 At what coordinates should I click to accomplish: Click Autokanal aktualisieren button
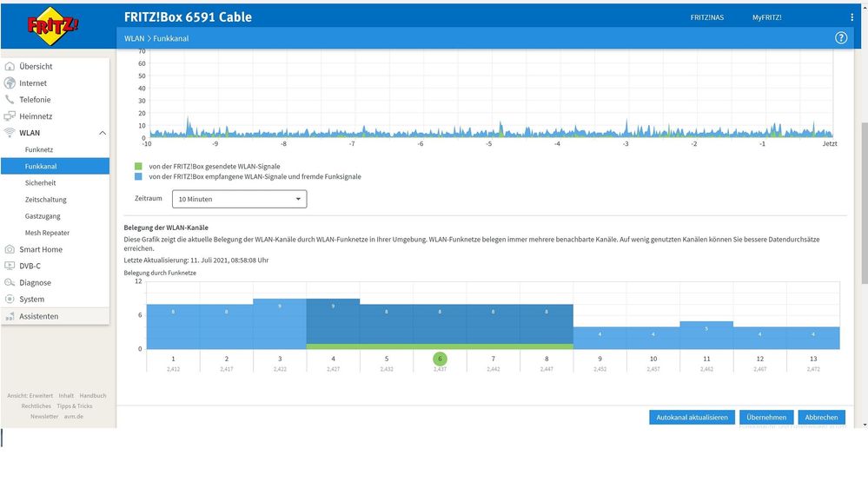pos(692,418)
